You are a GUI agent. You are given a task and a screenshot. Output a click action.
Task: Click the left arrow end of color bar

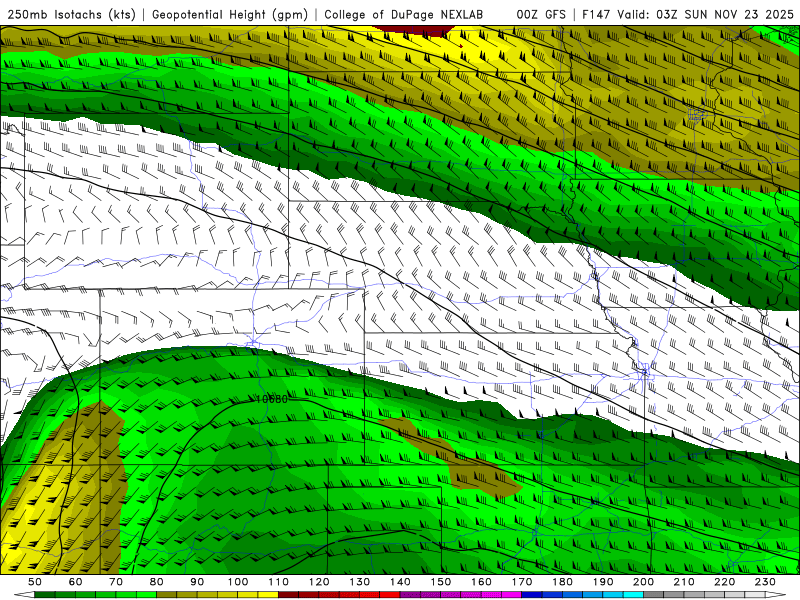pyautogui.click(x=24, y=594)
